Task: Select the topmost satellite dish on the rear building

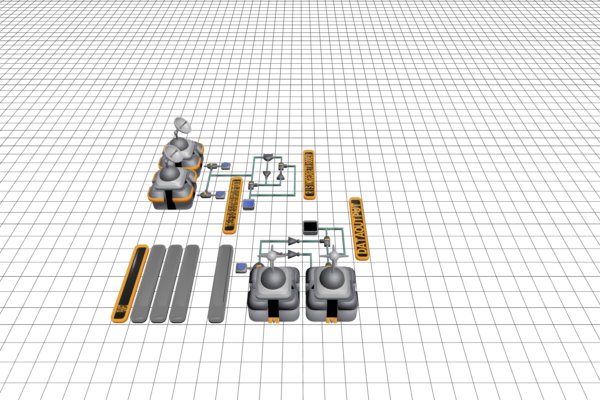Action: coord(182,125)
